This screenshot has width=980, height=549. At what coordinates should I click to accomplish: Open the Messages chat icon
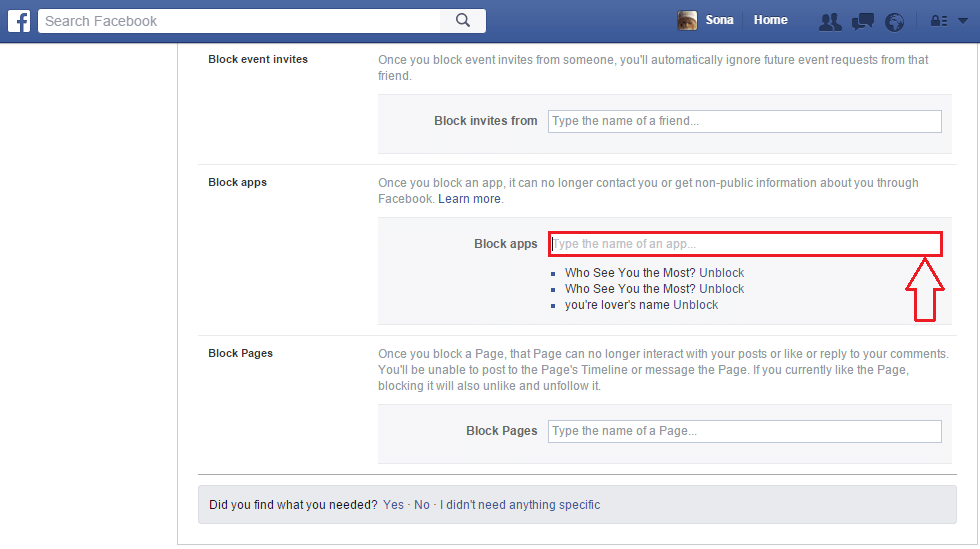click(x=862, y=22)
